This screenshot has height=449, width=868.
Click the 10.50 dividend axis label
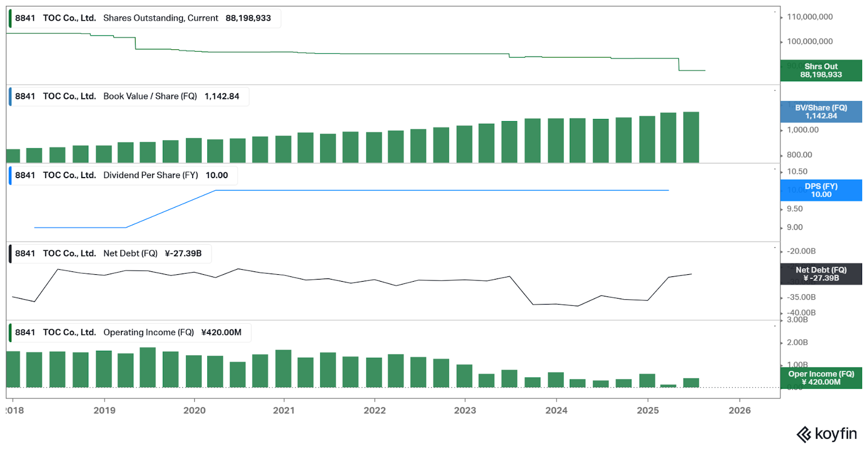[797, 172]
